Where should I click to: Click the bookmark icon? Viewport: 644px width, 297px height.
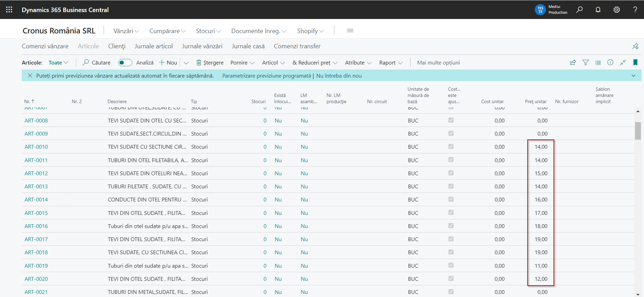(x=635, y=62)
